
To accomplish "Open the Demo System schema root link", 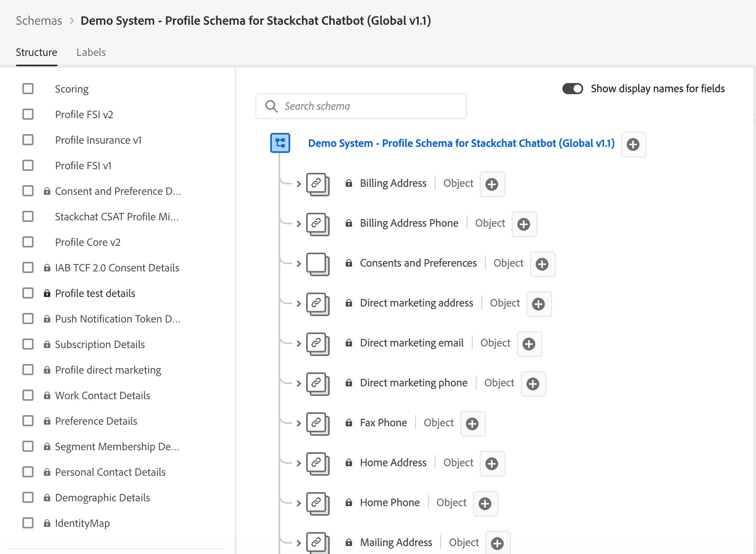I will pos(461,143).
